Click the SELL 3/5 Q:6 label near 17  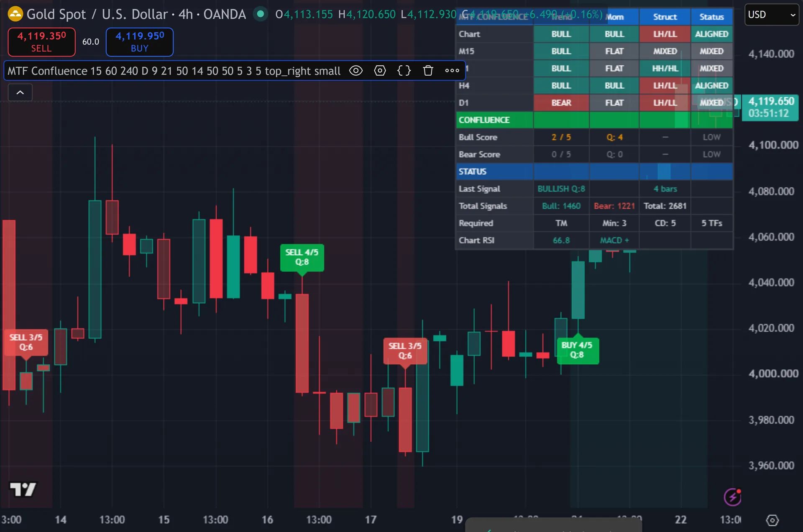(405, 351)
